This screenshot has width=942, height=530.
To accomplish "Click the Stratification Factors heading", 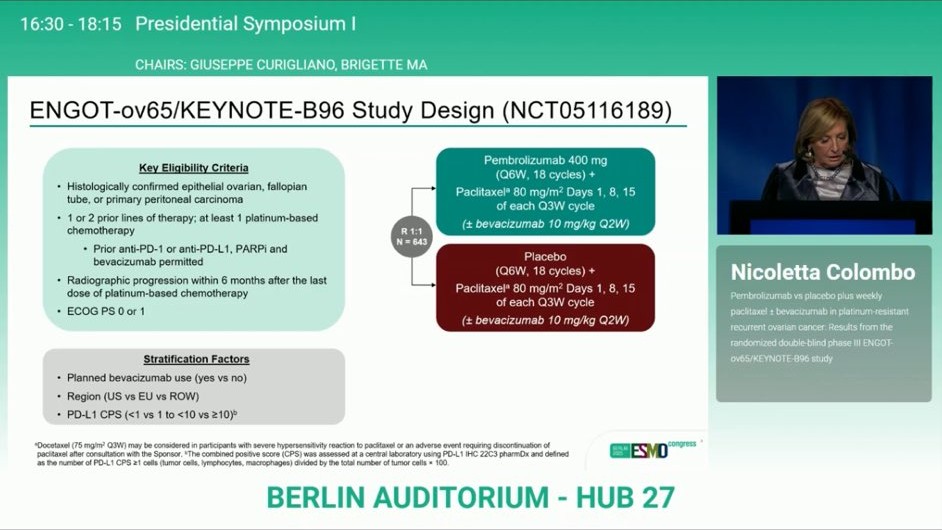I will 196,359.
